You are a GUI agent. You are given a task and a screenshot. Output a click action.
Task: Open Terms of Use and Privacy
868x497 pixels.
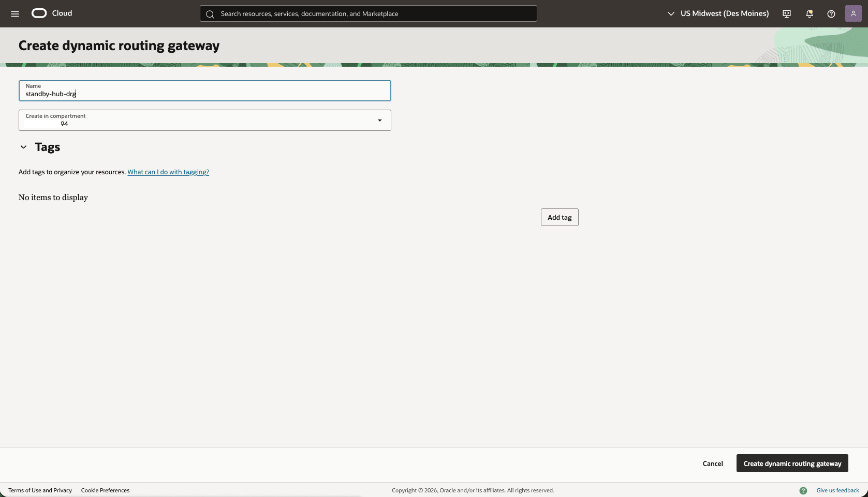point(40,490)
